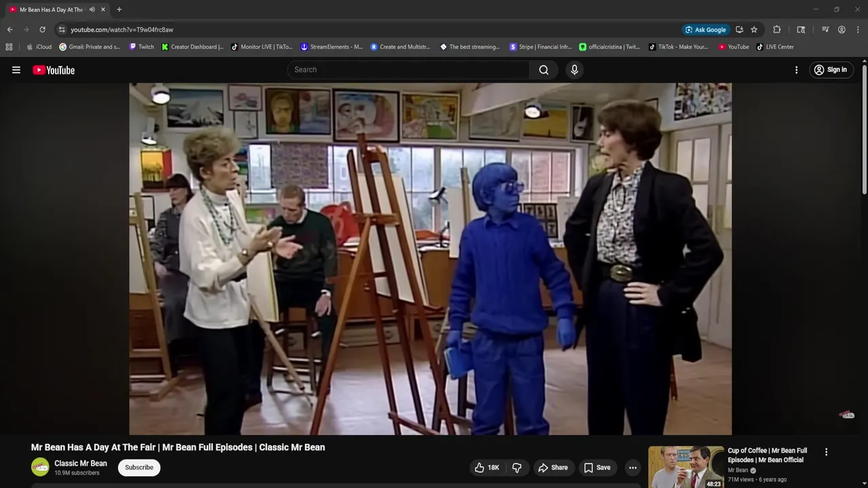Share the Mr Bean video

pyautogui.click(x=553, y=468)
